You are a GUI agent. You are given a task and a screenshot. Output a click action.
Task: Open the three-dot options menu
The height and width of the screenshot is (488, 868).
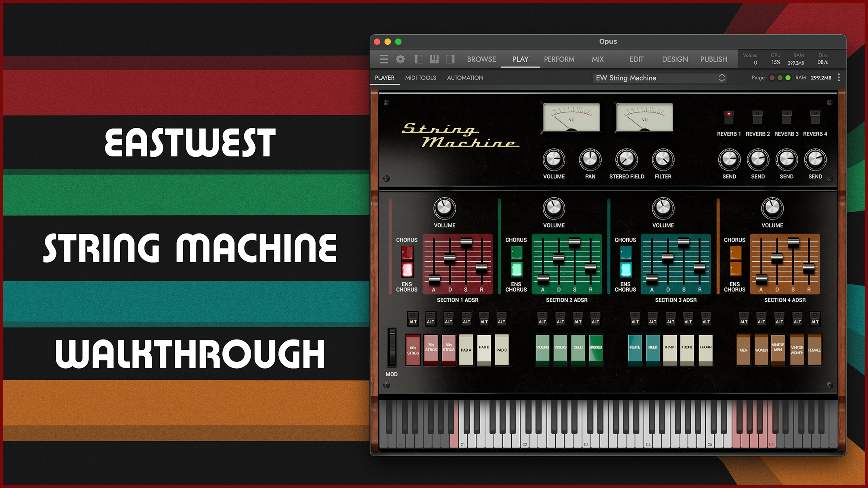point(839,77)
